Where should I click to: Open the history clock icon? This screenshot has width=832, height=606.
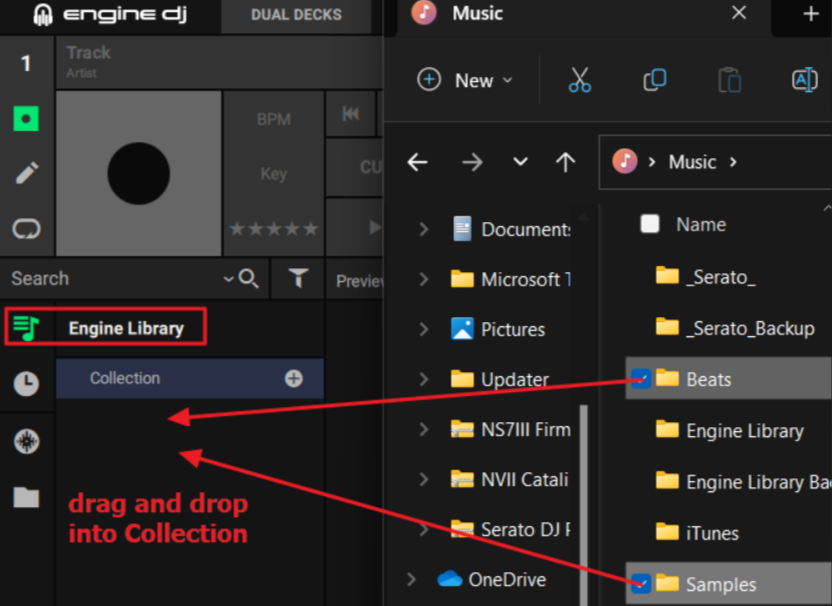[x=25, y=384]
